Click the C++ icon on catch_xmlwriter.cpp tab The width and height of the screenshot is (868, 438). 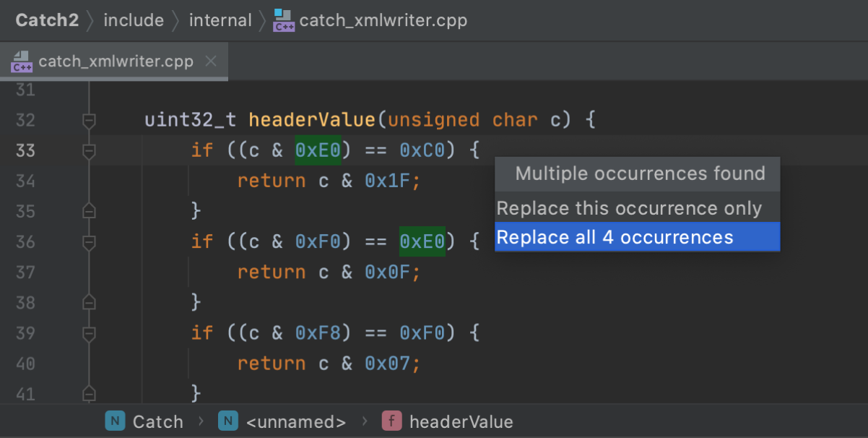point(22,61)
